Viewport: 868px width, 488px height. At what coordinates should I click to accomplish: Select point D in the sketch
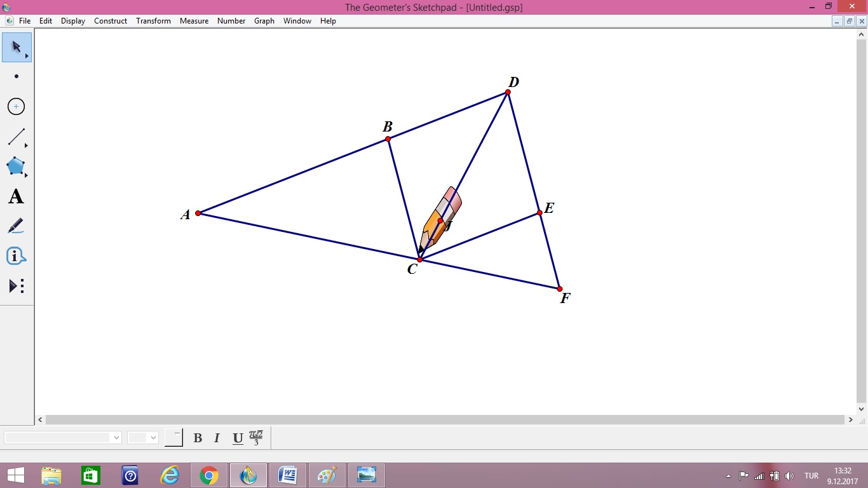(507, 92)
